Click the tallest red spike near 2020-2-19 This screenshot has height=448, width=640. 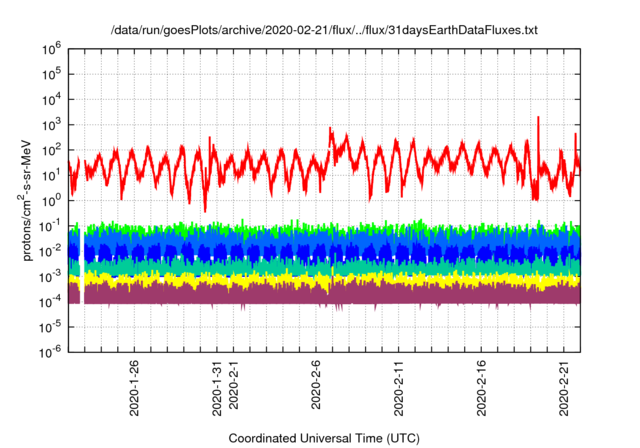(x=538, y=120)
